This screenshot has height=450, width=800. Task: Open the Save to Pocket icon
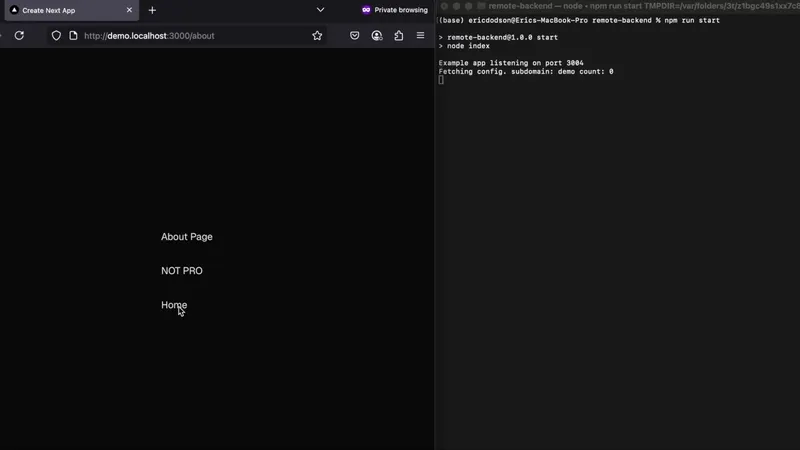point(355,36)
